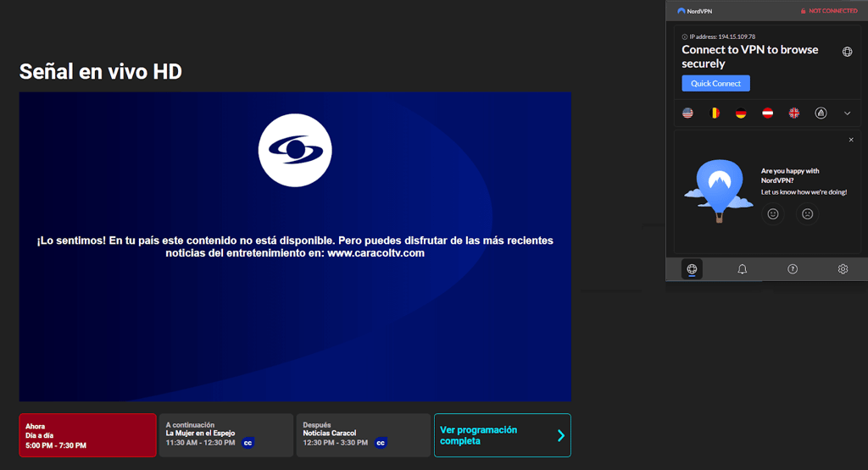
Task: Click the Caracol logo in the video player
Action: (295, 151)
